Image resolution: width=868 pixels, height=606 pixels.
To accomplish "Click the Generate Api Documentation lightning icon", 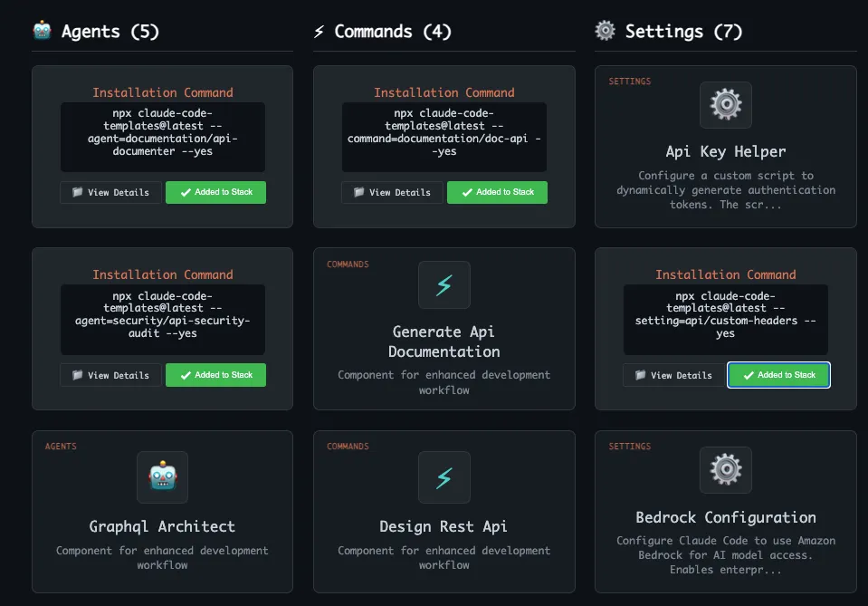I will point(444,285).
